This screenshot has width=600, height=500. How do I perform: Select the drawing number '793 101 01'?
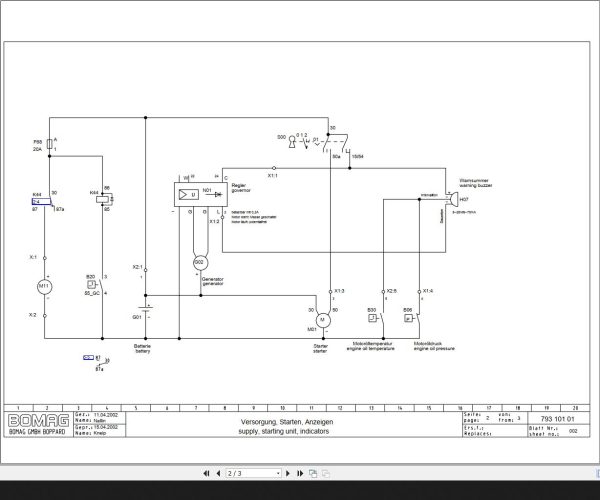(x=558, y=419)
